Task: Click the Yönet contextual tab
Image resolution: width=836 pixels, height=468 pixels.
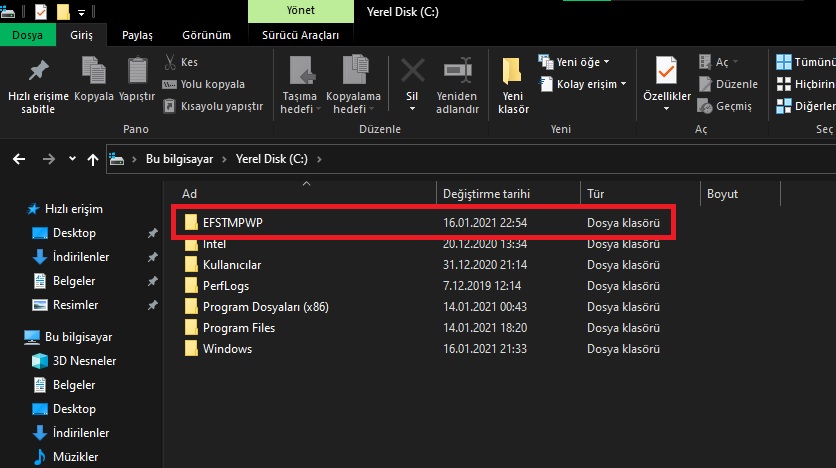Action: pyautogui.click(x=301, y=11)
